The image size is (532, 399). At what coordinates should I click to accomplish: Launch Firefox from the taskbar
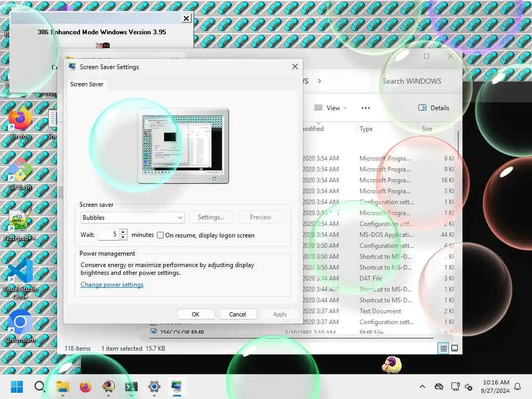[86, 387]
